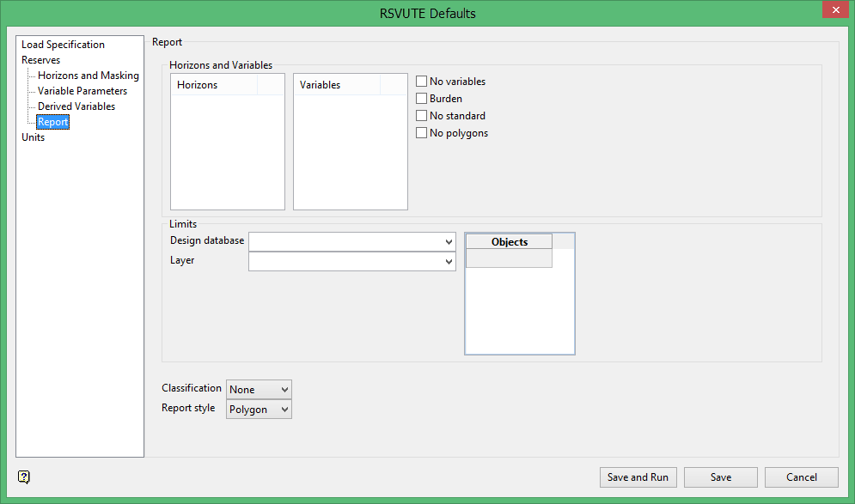The width and height of the screenshot is (855, 504).
Task: Go to Variable Parameters page
Action: point(82,91)
